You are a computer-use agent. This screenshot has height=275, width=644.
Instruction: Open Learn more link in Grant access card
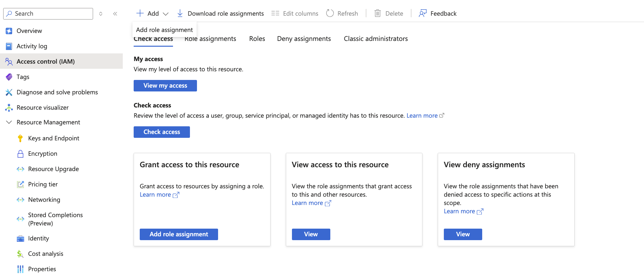click(x=160, y=195)
